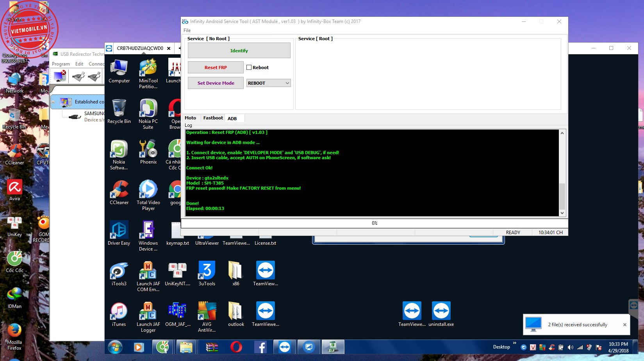Open Phoenix shortcut
The width and height of the screenshot is (644, 361).
(x=148, y=152)
